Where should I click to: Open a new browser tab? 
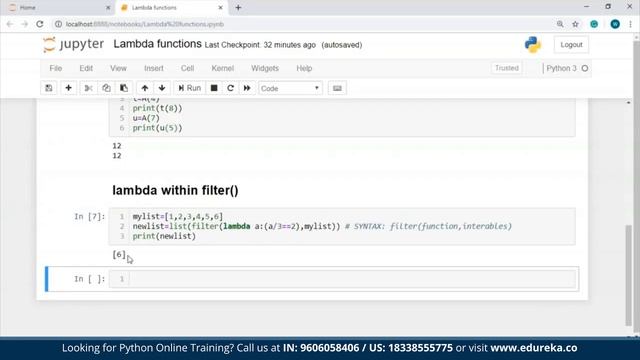[238, 7]
